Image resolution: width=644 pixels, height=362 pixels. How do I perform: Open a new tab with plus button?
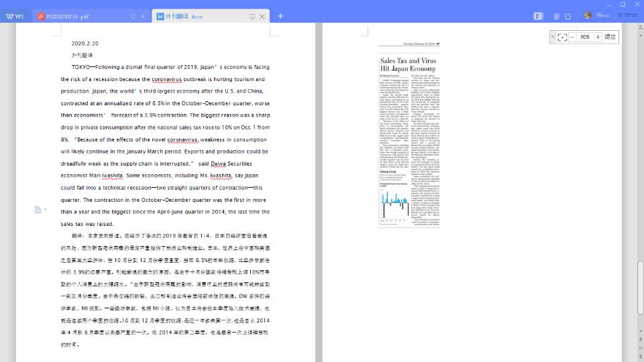(x=280, y=16)
